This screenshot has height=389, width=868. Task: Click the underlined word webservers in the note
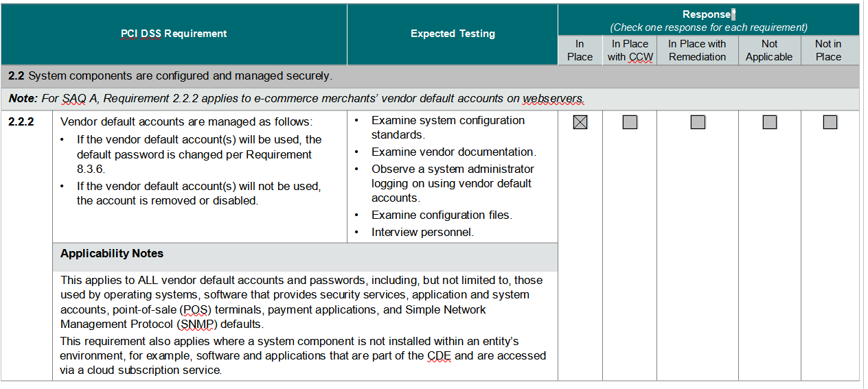552,98
